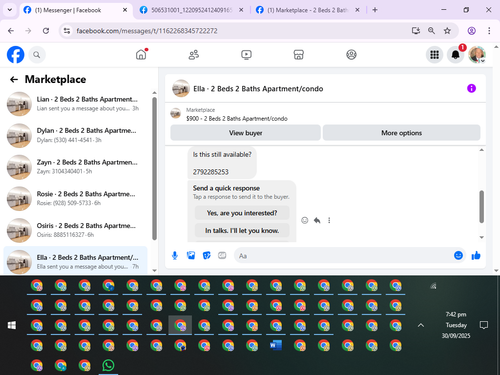This screenshot has width=500, height=375.
Task: Open the Video (Watch) icon
Action: [x=246, y=55]
